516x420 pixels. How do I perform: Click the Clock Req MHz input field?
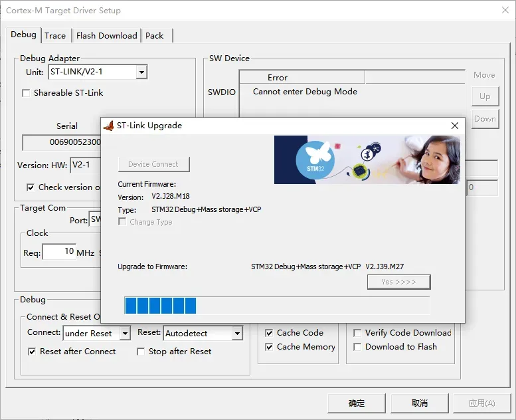click(59, 252)
